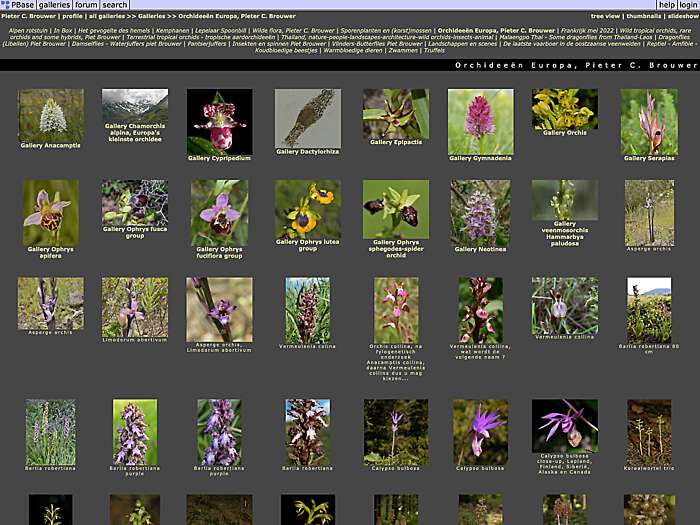Switch to thumbnails view
700x525 pixels.
coord(643,16)
